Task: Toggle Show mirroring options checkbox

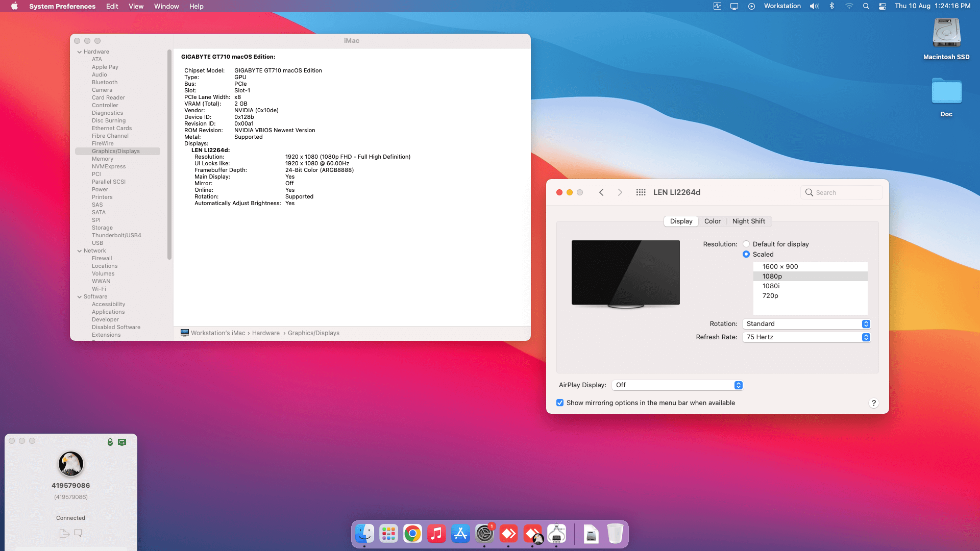Action: [560, 403]
